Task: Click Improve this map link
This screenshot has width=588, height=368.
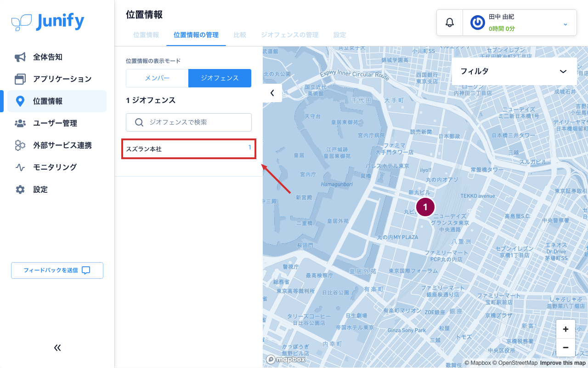Action: pyautogui.click(x=563, y=363)
